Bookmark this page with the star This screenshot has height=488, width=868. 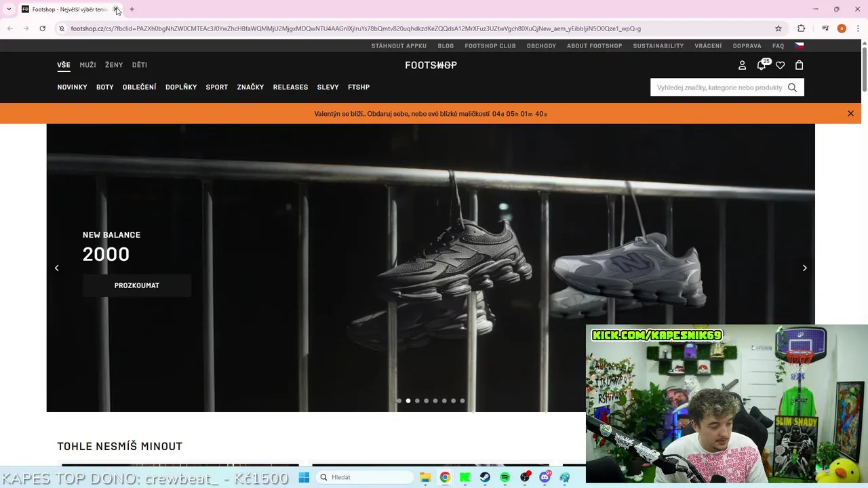778,28
